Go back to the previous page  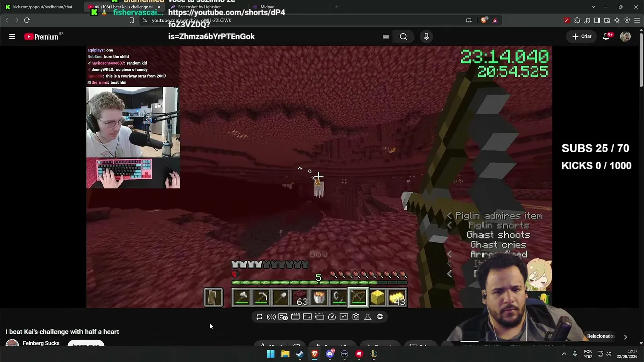(x=7, y=20)
